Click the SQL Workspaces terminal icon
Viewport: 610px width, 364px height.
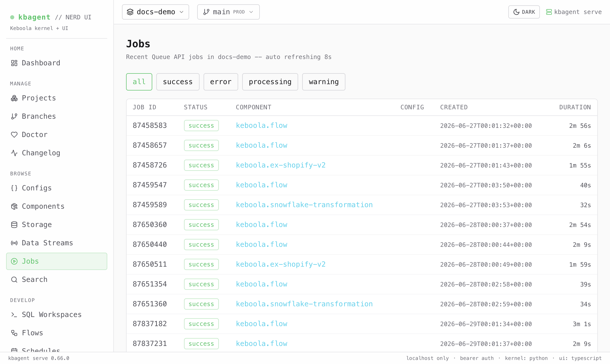(x=14, y=315)
